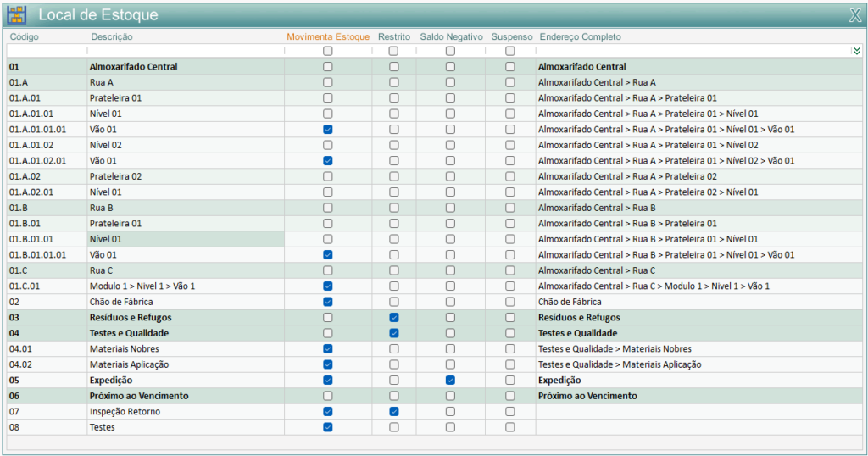Click the Descrição column header
Viewport: 868px width, 456px height.
click(111, 37)
